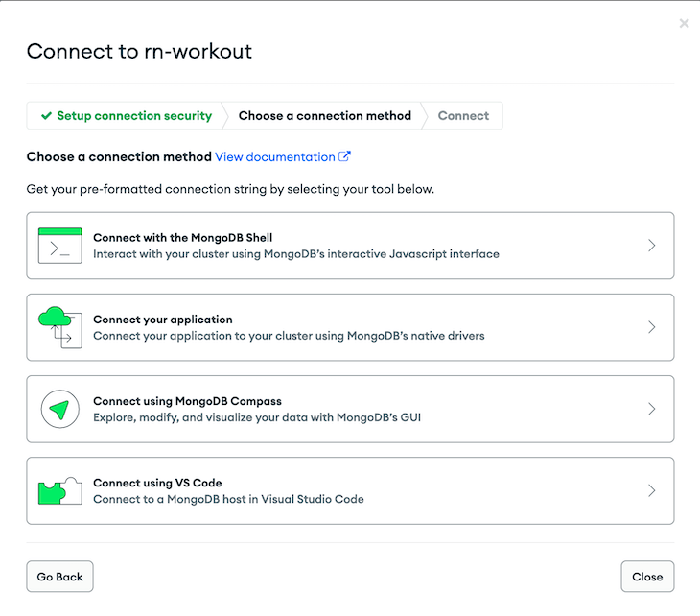
Task: Expand the MongoDB Compass option chevron
Action: (x=652, y=409)
